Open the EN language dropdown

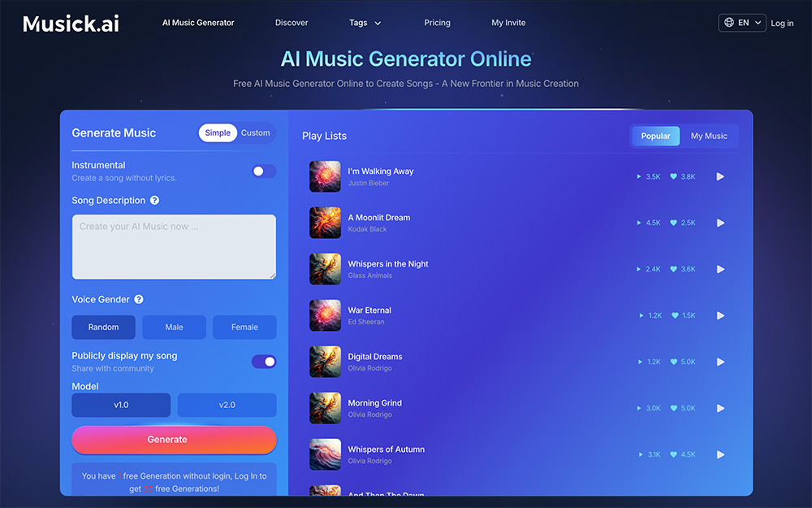pyautogui.click(x=742, y=23)
